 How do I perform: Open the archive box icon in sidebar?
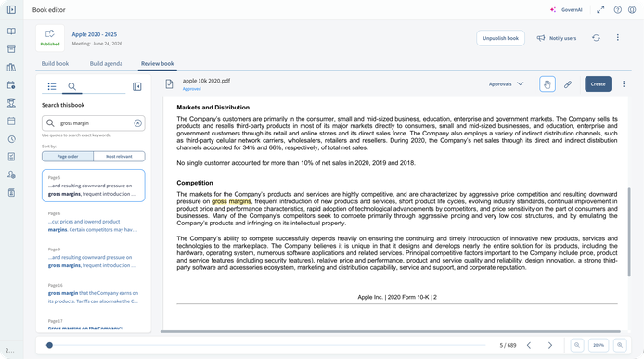click(11, 49)
